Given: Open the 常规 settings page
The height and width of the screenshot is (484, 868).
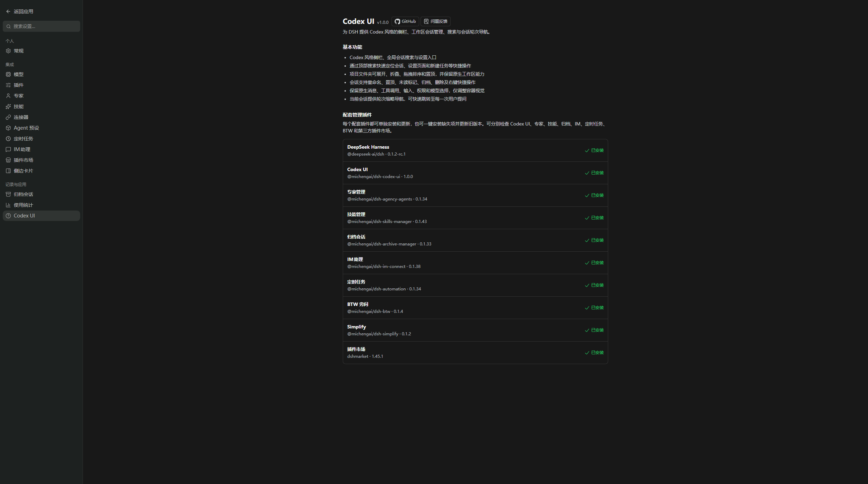Looking at the screenshot, I should pyautogui.click(x=41, y=51).
